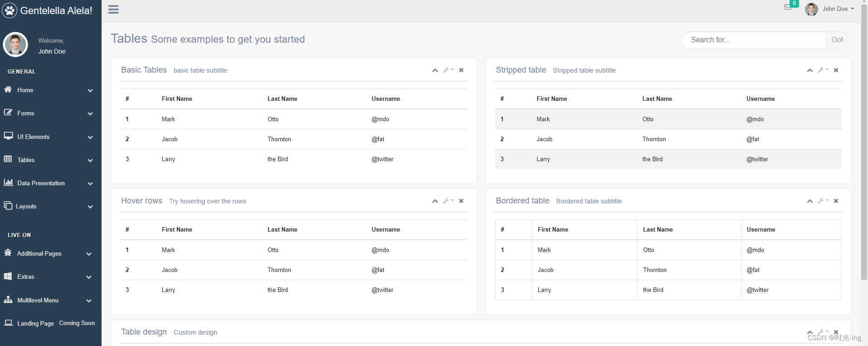The width and height of the screenshot is (868, 346).
Task: Click the Landing Page laptop icon
Action: [x=8, y=323]
